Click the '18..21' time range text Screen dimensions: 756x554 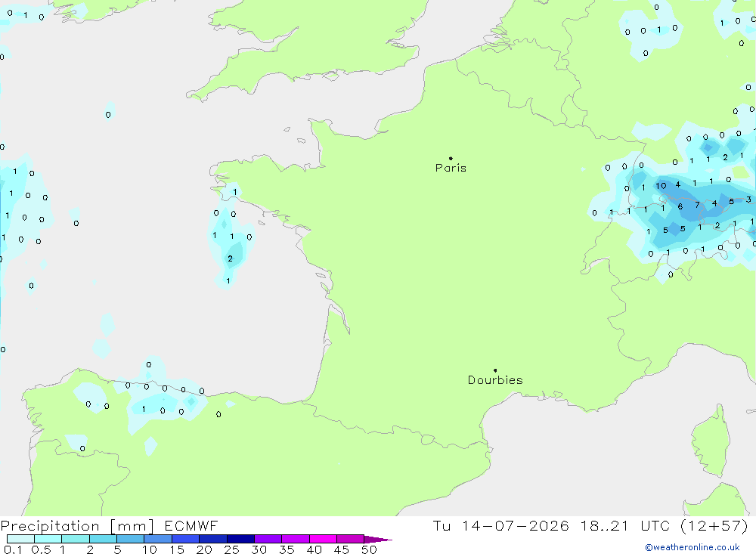[x=605, y=525]
